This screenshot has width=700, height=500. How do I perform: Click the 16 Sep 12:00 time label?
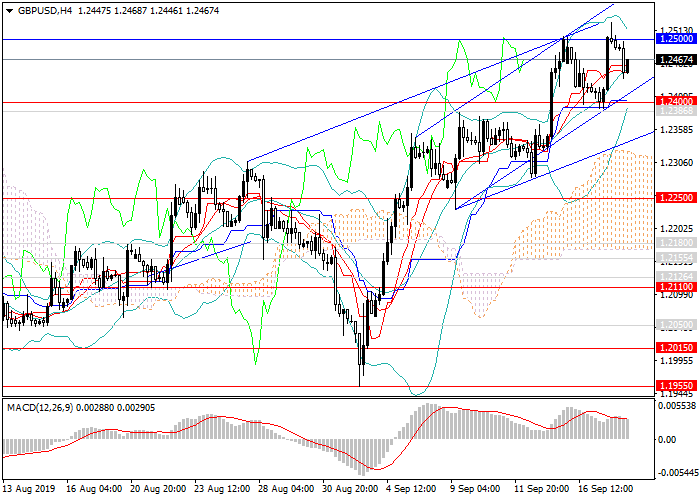pos(604,490)
